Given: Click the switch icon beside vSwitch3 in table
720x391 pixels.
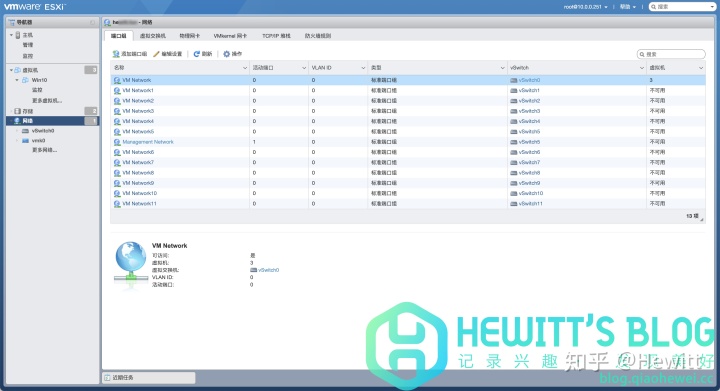Looking at the screenshot, I should pos(514,111).
